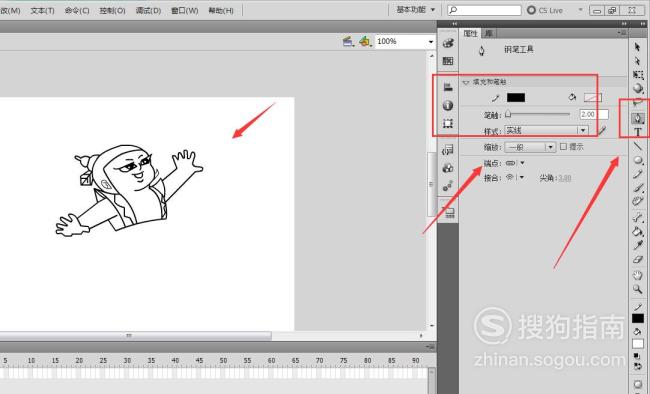Switch to the Properties tab
This screenshot has width=650, height=394.
471,33
